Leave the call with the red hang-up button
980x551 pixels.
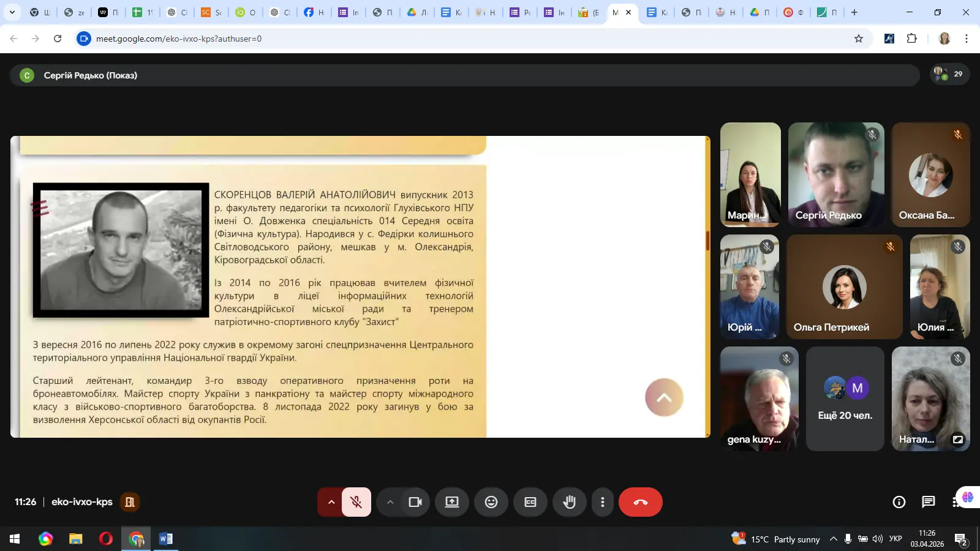641,502
